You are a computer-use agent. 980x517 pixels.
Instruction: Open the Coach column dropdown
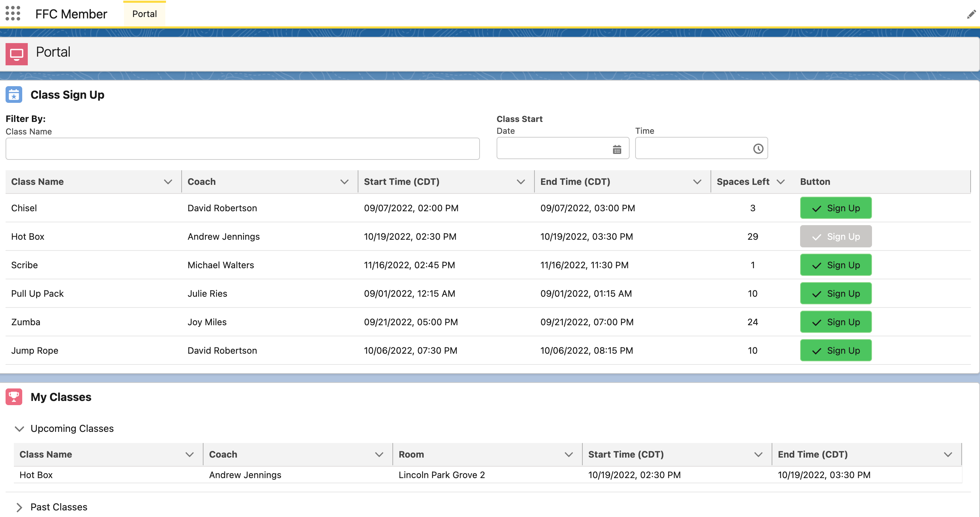click(x=345, y=182)
